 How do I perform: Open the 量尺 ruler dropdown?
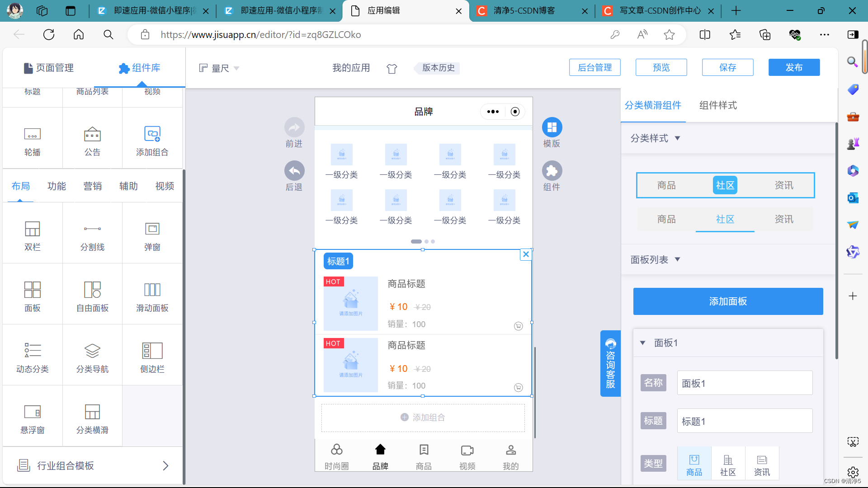[x=220, y=68]
